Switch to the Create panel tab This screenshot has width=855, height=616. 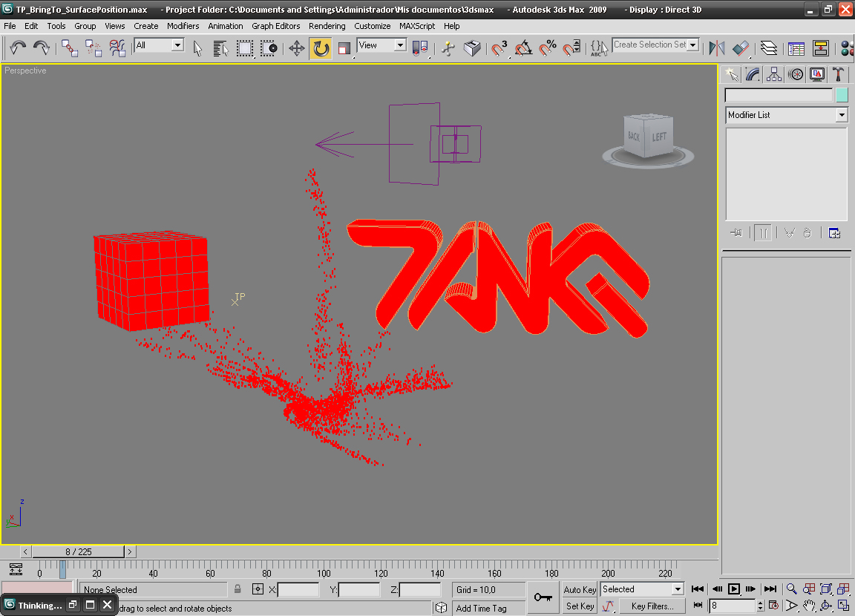click(x=731, y=74)
